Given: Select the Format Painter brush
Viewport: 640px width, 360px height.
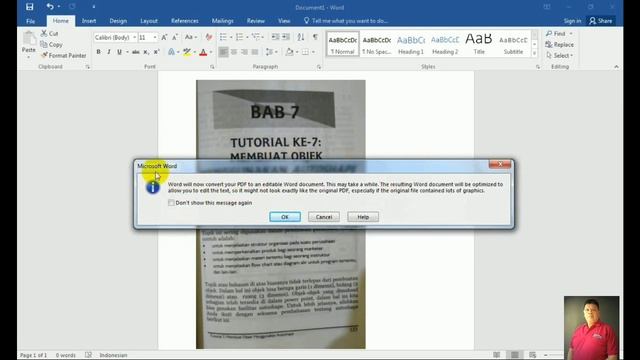Looking at the screenshot, I should click(64, 56).
